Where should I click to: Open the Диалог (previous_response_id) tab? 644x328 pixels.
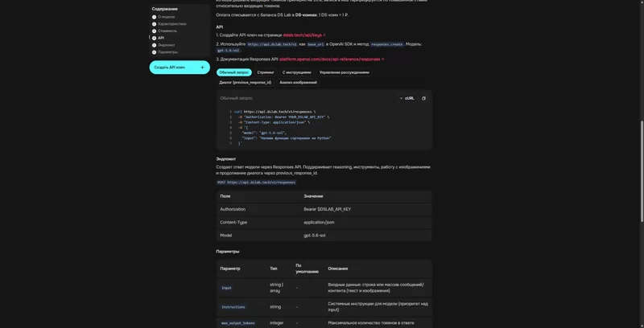coord(246,83)
